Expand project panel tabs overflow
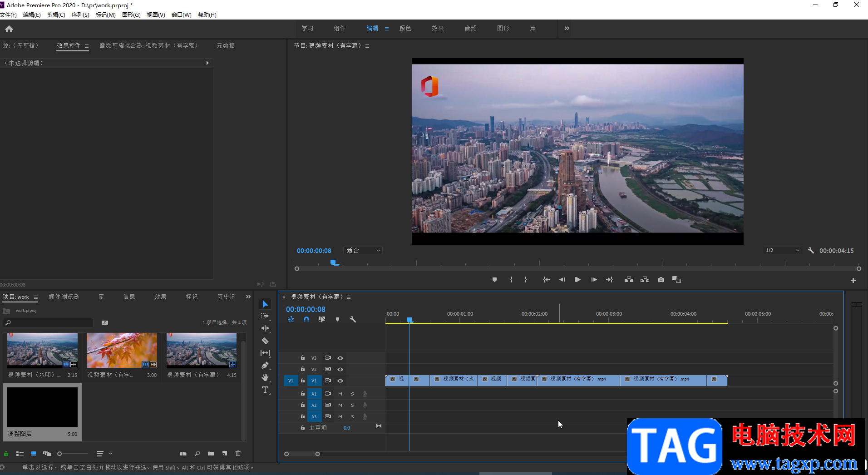Image resolution: width=868 pixels, height=475 pixels. tap(248, 297)
